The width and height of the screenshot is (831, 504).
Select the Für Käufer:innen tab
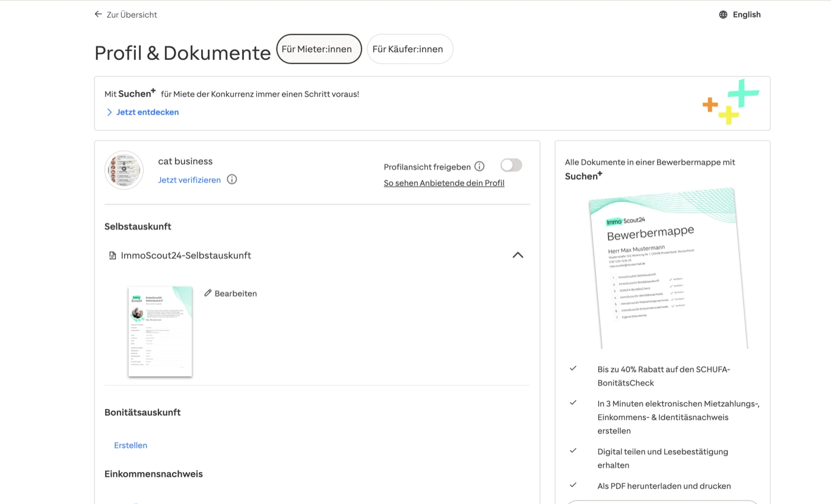[x=410, y=49]
